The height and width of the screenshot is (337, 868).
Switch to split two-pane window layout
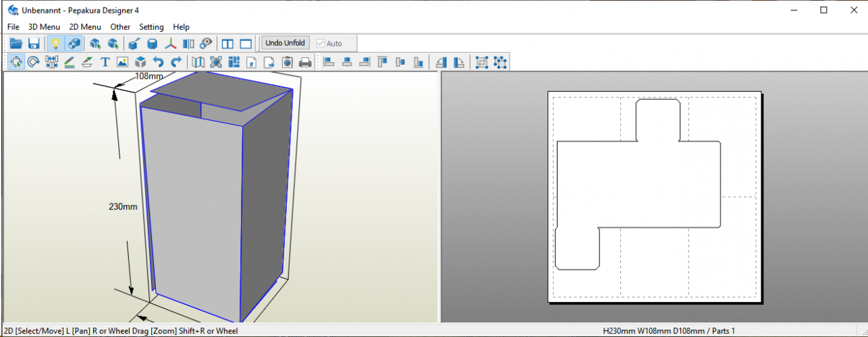[x=227, y=44]
